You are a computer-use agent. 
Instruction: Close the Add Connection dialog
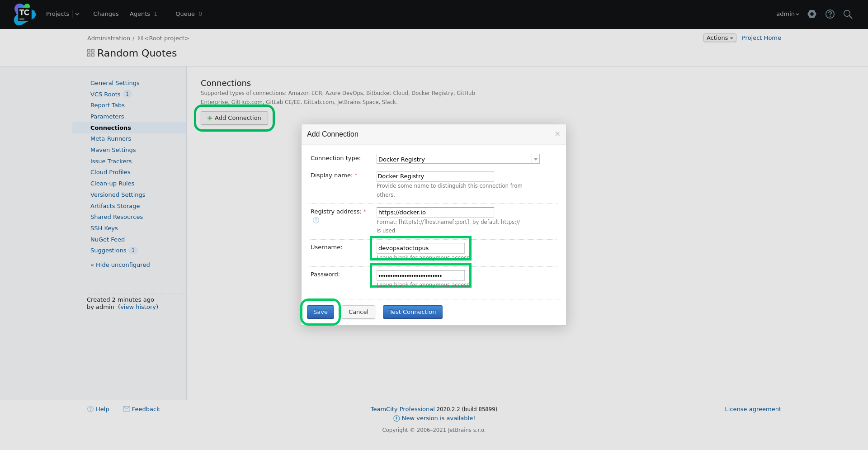click(557, 134)
